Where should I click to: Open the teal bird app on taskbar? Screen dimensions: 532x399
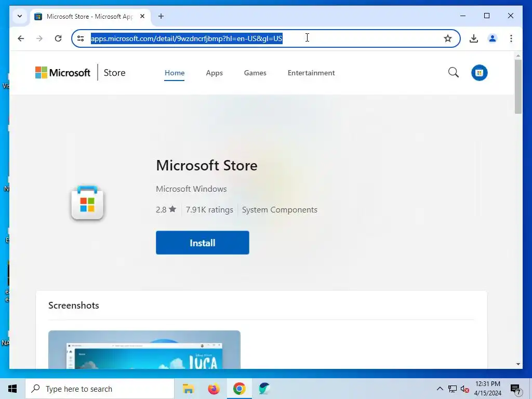click(x=264, y=389)
